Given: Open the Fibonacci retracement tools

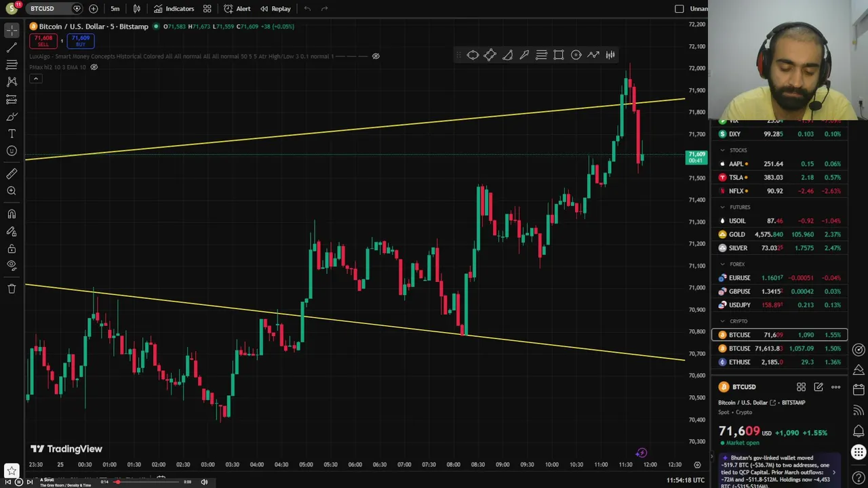Looking at the screenshot, I should click(12, 64).
